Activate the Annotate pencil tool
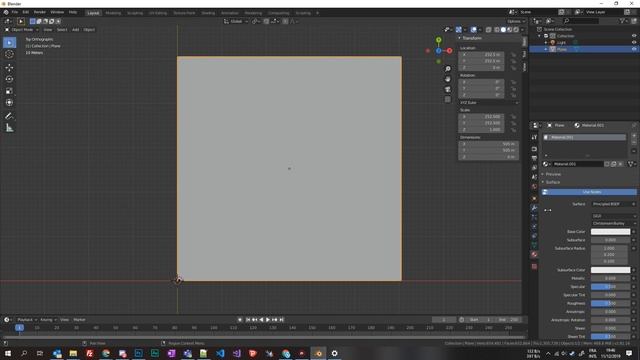 point(9,116)
